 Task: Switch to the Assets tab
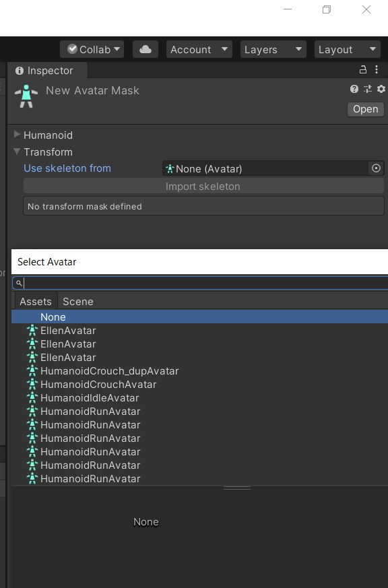(36, 302)
